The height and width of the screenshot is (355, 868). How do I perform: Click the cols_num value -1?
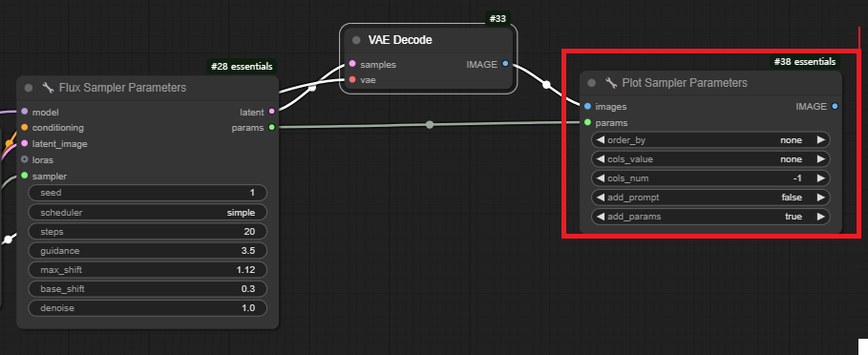tap(796, 178)
